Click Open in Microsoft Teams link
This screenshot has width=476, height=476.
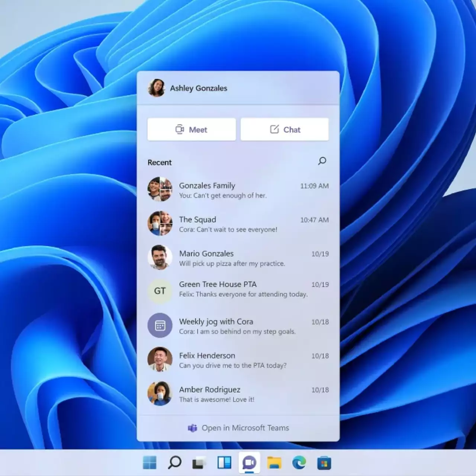[238, 428]
